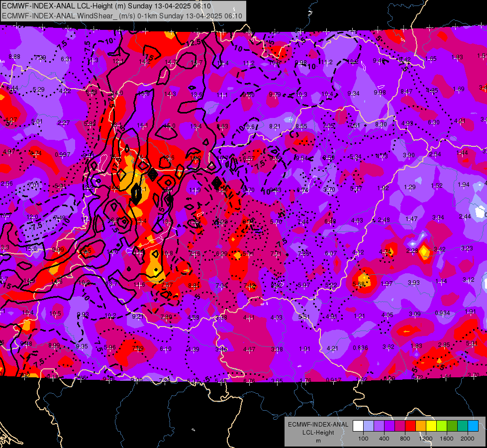Click the '4.63' wind shear value
487x448 pixels.
point(357,221)
